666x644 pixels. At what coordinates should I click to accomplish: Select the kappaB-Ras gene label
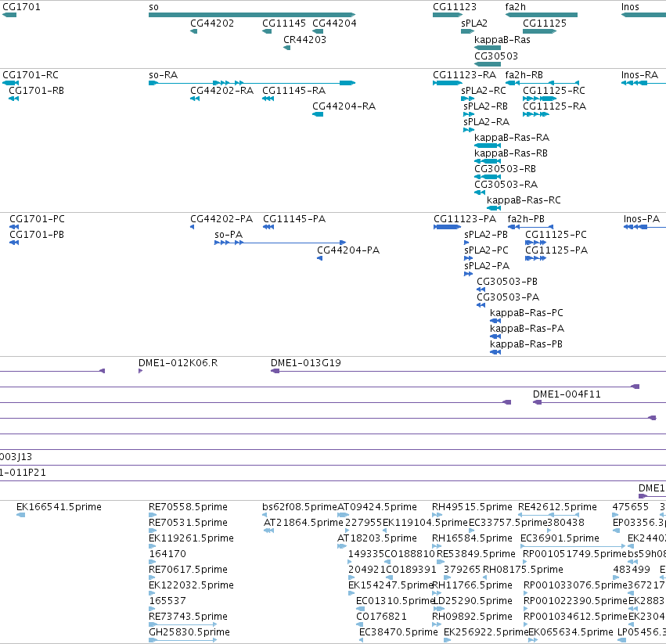pyautogui.click(x=502, y=39)
